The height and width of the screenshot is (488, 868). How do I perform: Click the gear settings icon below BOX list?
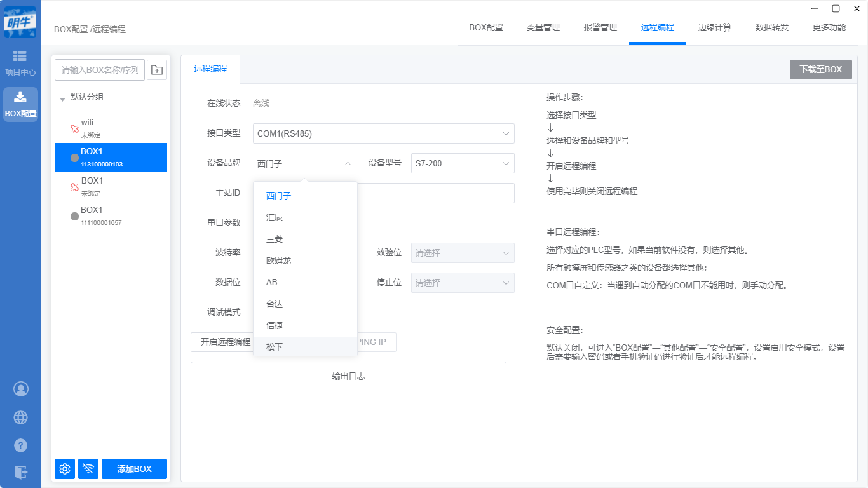coord(65,469)
